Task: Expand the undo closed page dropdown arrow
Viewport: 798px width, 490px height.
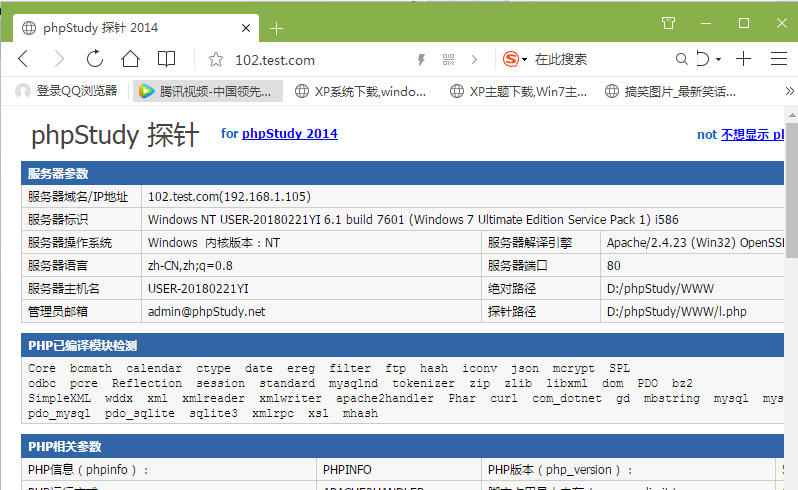Action: click(719, 60)
